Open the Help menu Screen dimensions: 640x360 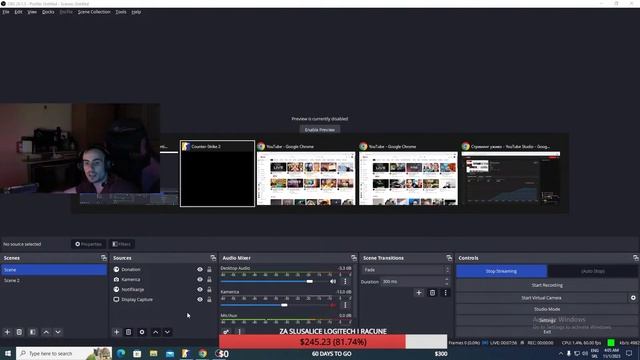[136, 12]
